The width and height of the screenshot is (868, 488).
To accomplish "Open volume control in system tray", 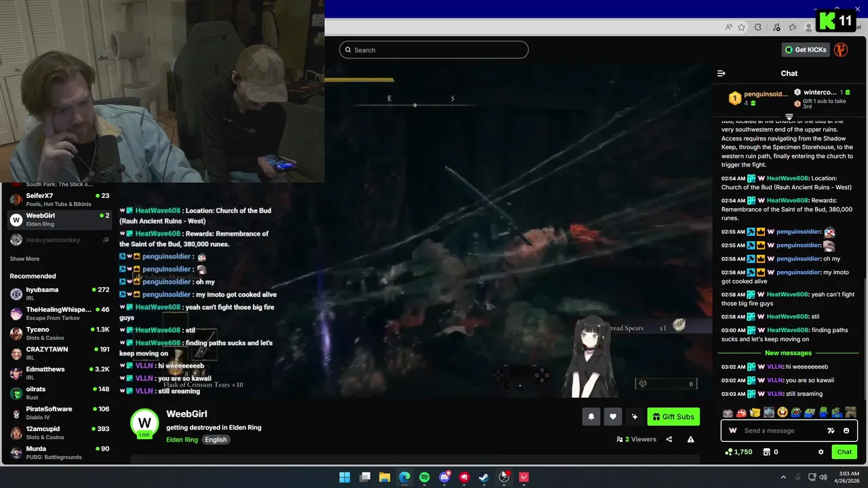I will point(823,477).
